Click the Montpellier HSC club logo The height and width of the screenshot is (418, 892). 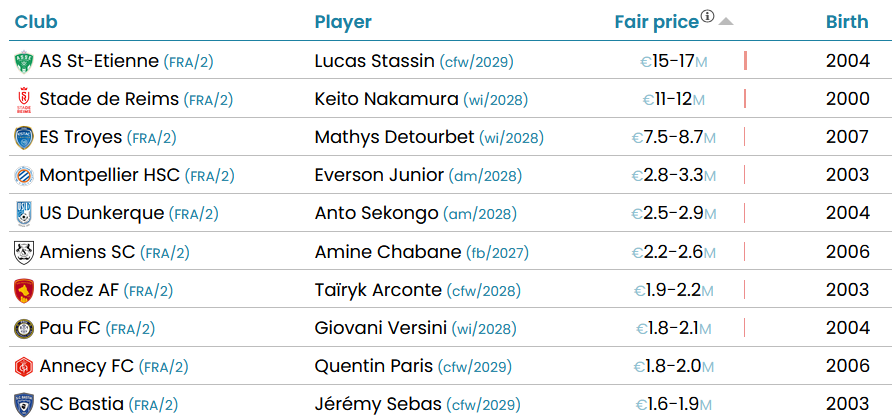coord(23,176)
